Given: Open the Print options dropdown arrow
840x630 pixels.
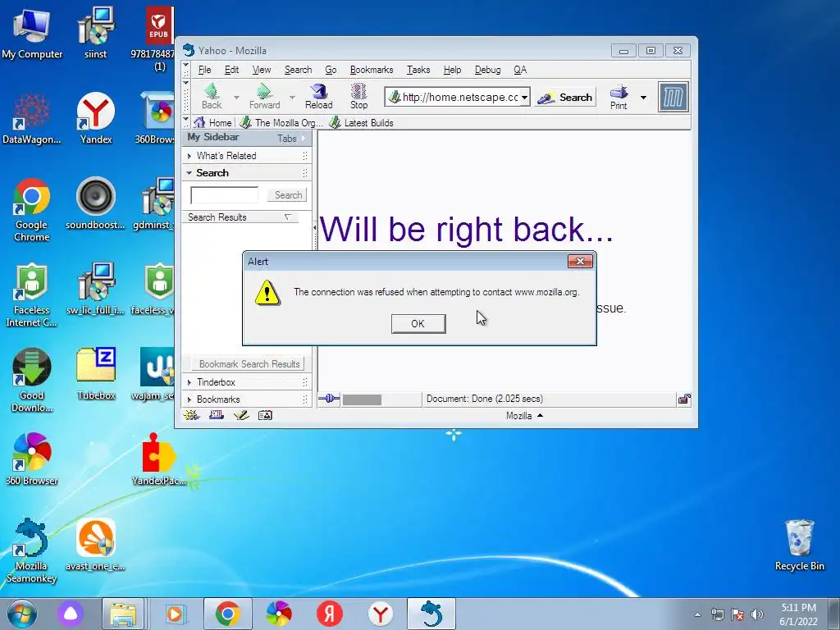Looking at the screenshot, I should pos(643,98).
